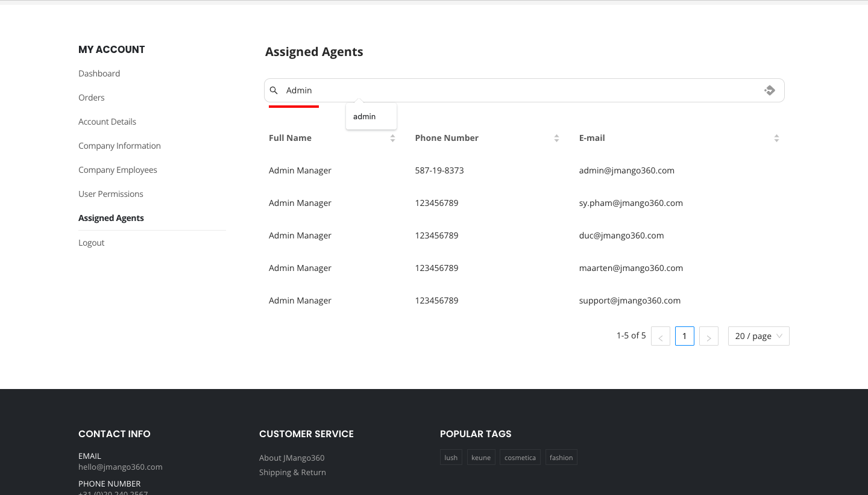This screenshot has height=495, width=868.
Task: Go to Company Information page
Action: (119, 146)
